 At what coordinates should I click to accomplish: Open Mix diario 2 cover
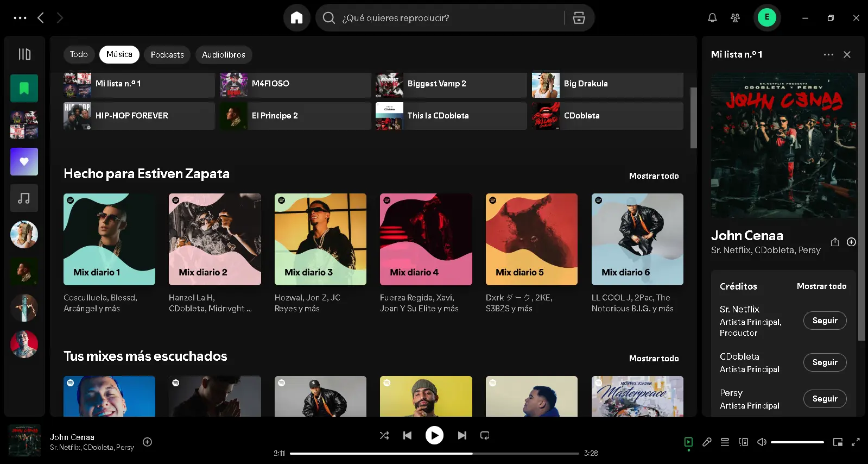click(x=215, y=239)
